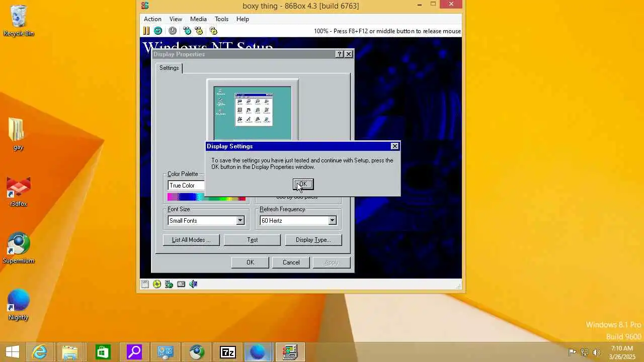Click the 86Box window resize grip

[x=458, y=286]
